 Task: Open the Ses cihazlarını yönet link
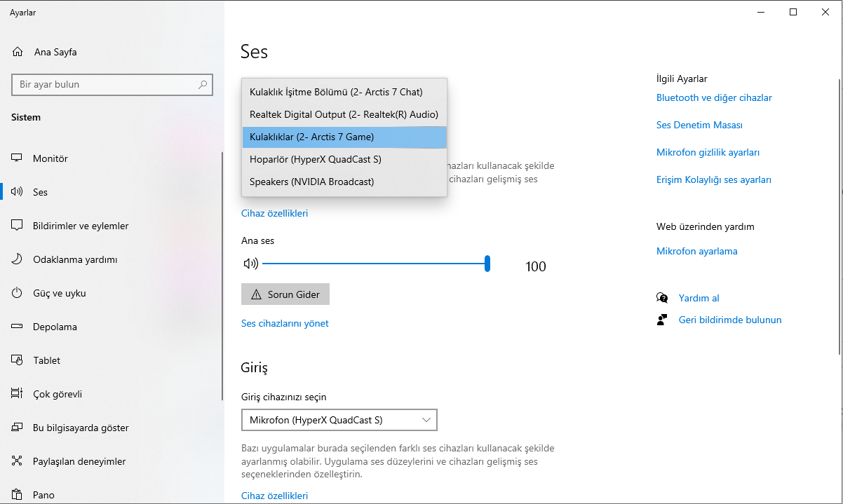click(x=285, y=323)
